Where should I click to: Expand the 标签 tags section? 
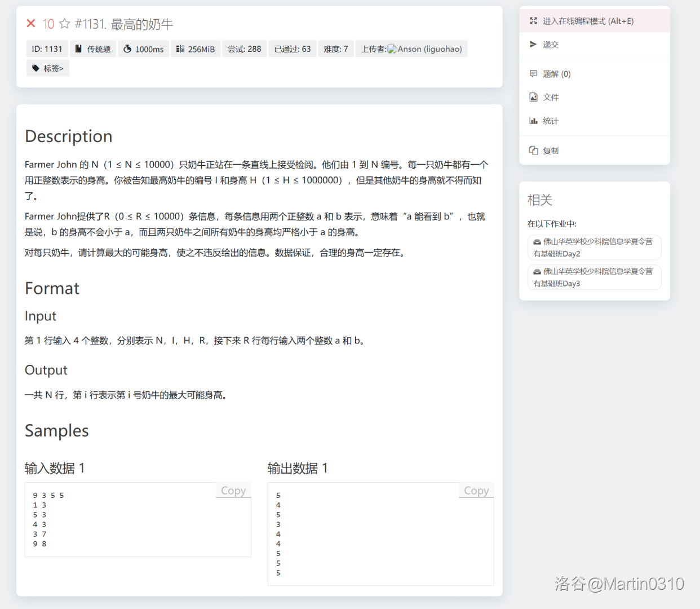point(48,68)
